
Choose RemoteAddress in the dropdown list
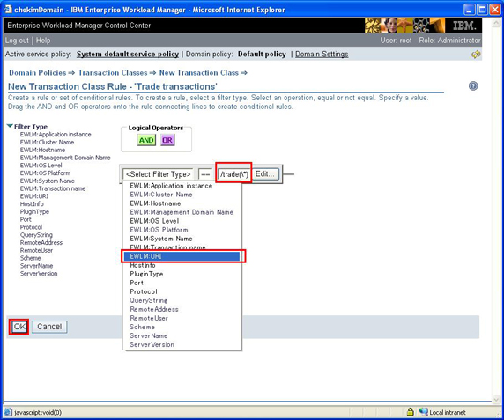182,309
